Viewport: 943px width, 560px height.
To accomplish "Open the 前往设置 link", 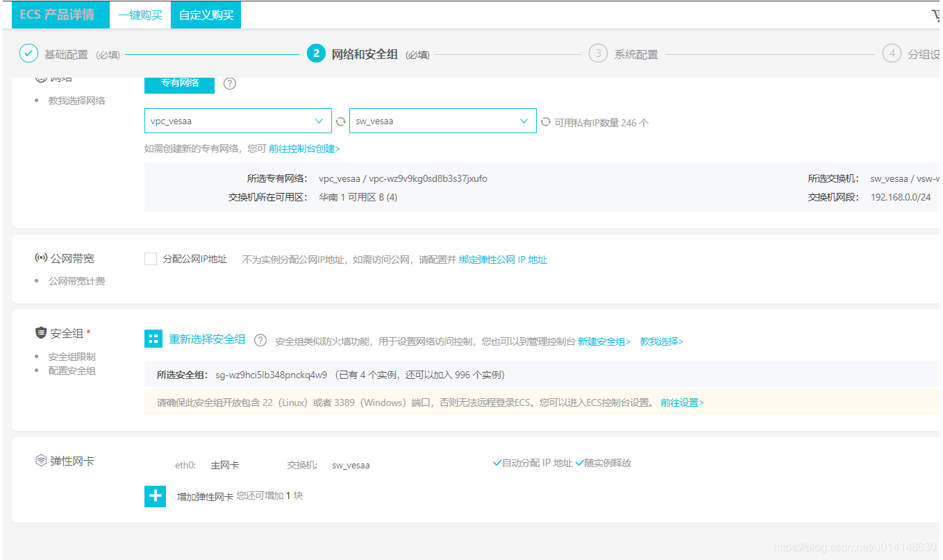I will [682, 402].
